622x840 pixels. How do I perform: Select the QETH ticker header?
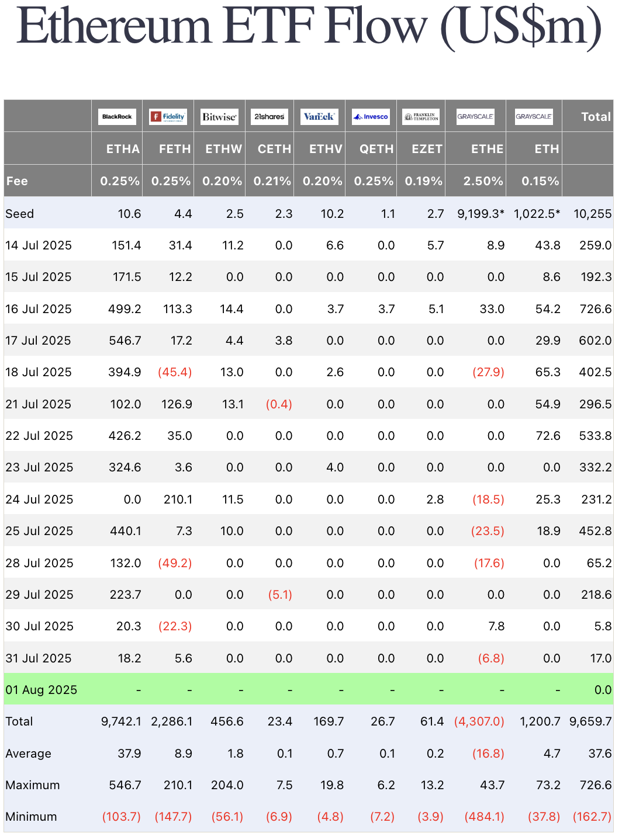[376, 149]
